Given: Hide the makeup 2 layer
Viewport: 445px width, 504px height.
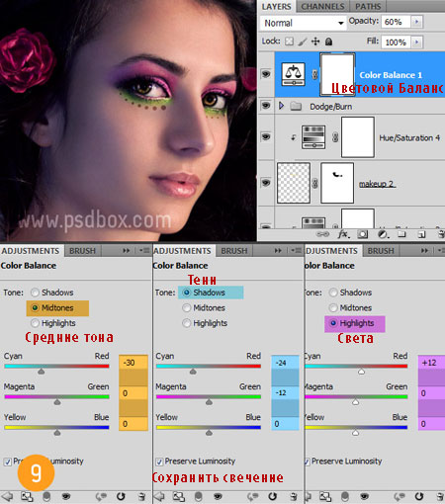Looking at the screenshot, I should pyautogui.click(x=266, y=182).
